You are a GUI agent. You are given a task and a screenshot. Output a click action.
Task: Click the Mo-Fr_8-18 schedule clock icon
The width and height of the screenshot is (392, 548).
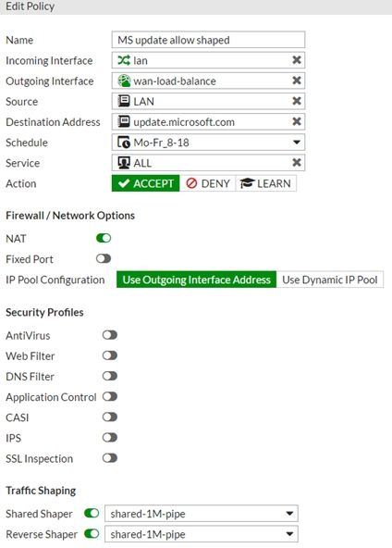pos(124,143)
